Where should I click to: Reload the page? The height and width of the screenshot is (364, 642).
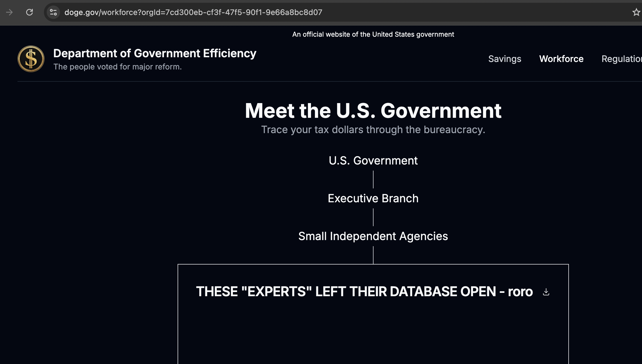pos(29,12)
